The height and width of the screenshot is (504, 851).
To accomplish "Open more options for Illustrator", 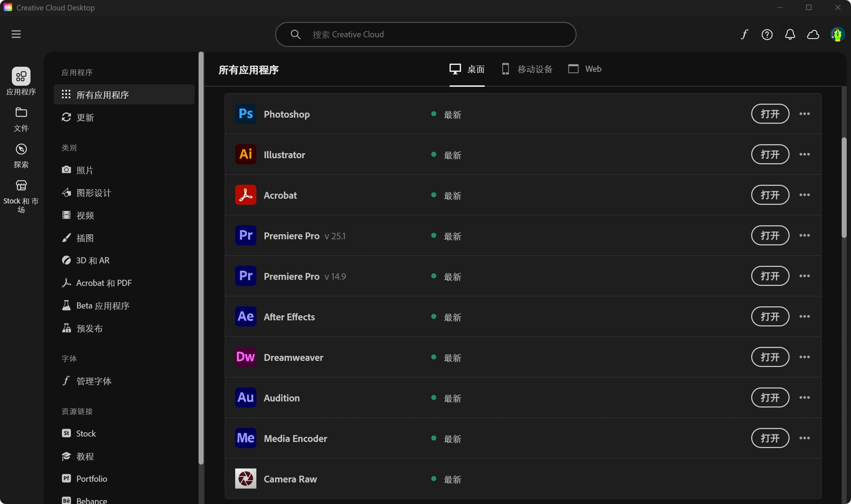I will pyautogui.click(x=805, y=154).
